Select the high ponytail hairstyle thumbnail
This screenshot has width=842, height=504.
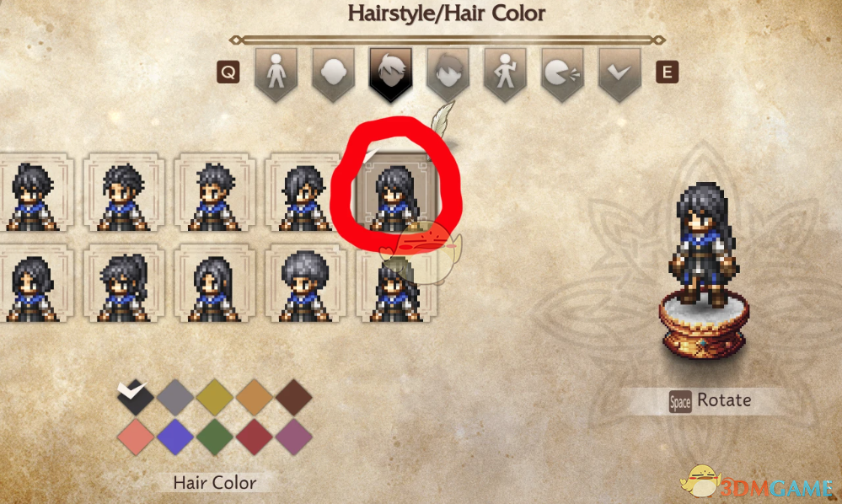click(x=124, y=283)
